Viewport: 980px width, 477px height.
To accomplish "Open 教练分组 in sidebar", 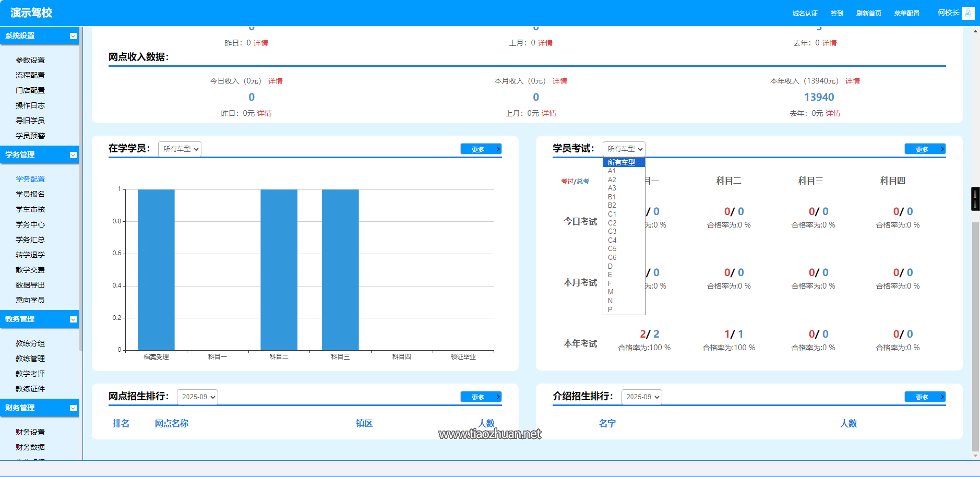I will (30, 344).
